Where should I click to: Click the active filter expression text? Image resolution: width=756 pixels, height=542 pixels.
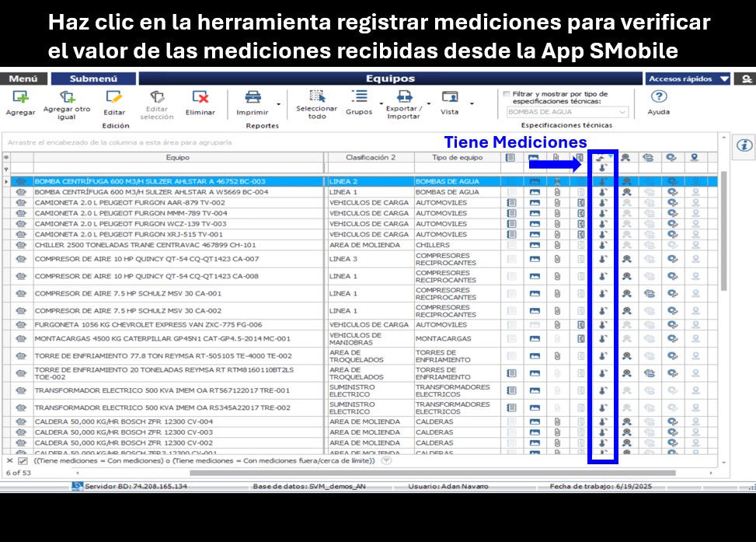[x=204, y=461]
